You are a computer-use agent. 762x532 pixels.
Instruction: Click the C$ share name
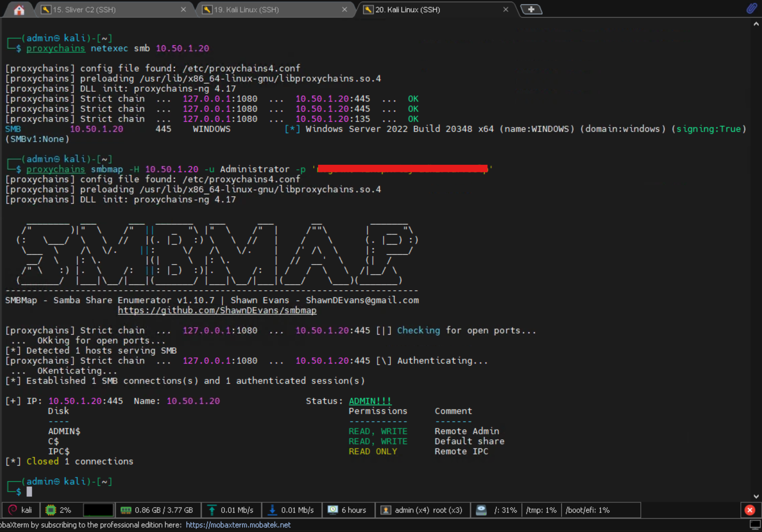pos(53,441)
